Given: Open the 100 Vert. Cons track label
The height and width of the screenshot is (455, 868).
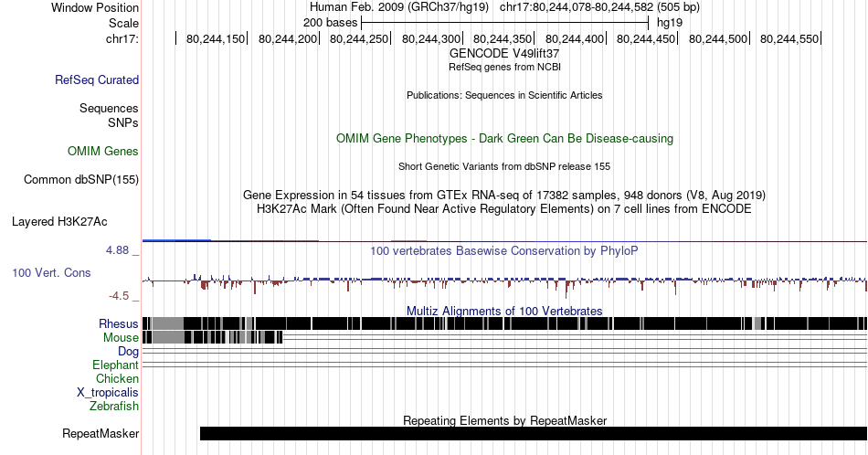Looking at the screenshot, I should point(51,272).
